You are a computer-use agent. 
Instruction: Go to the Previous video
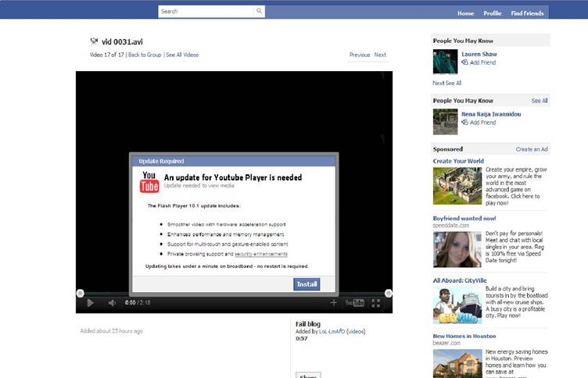(x=360, y=55)
